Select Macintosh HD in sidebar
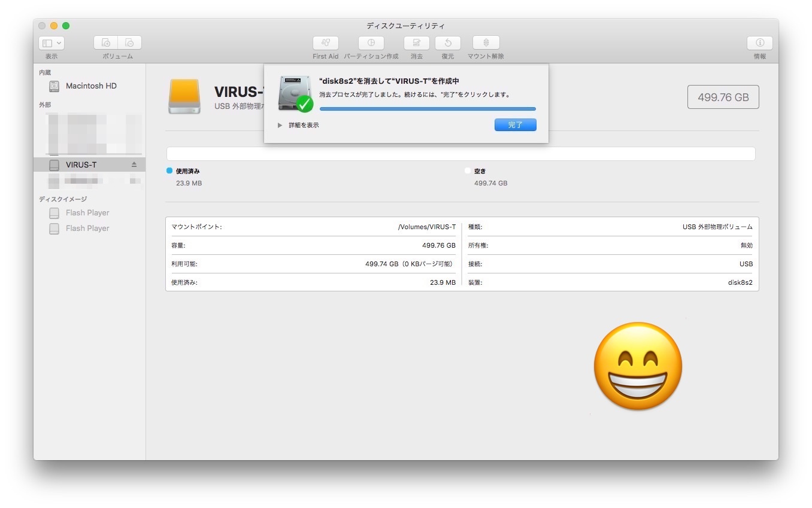The width and height of the screenshot is (812, 508). coord(91,86)
